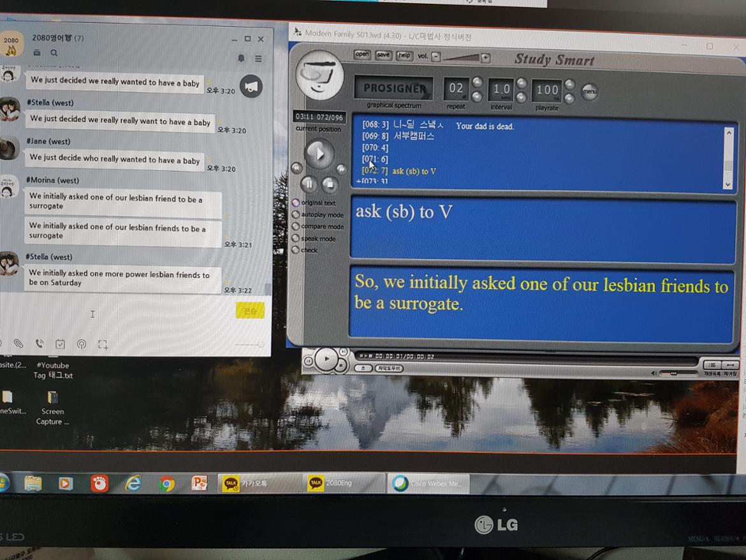
Task: Open Google Chrome from the taskbar
Action: (x=167, y=484)
